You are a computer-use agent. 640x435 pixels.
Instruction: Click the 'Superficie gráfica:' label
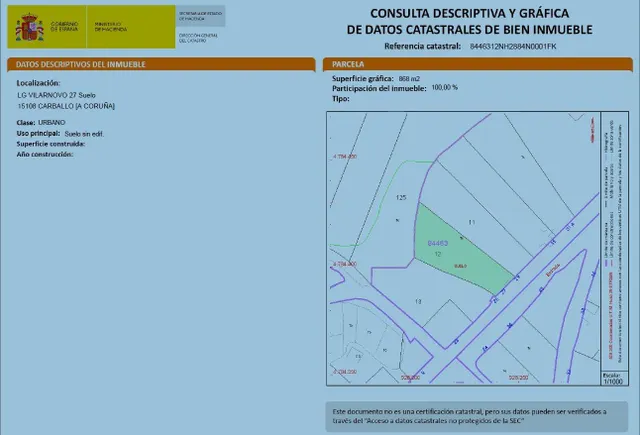pos(363,79)
